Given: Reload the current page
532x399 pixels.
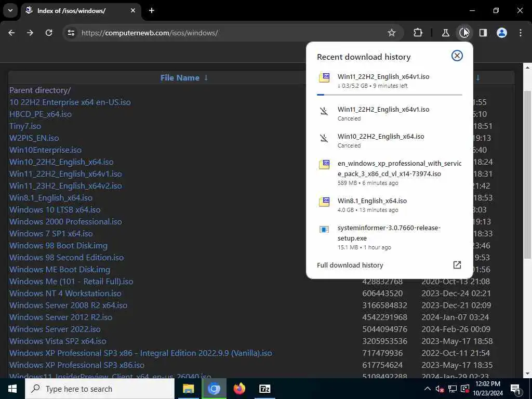Looking at the screenshot, I should (49, 33).
